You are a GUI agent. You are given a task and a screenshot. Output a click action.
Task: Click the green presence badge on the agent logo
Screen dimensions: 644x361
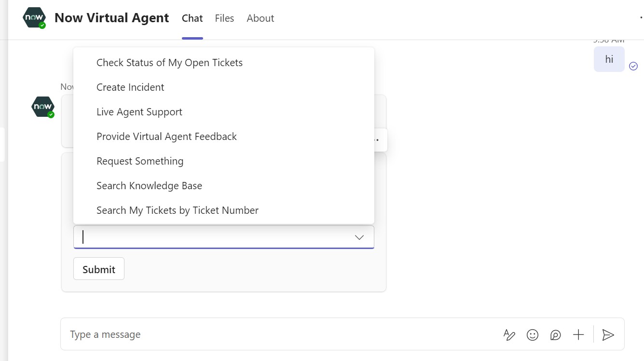click(43, 25)
